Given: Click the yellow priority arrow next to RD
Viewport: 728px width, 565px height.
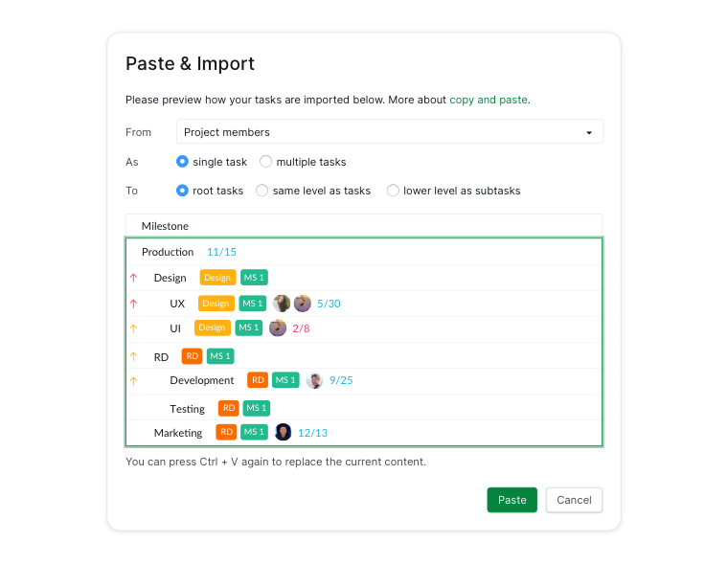Looking at the screenshot, I should (134, 356).
